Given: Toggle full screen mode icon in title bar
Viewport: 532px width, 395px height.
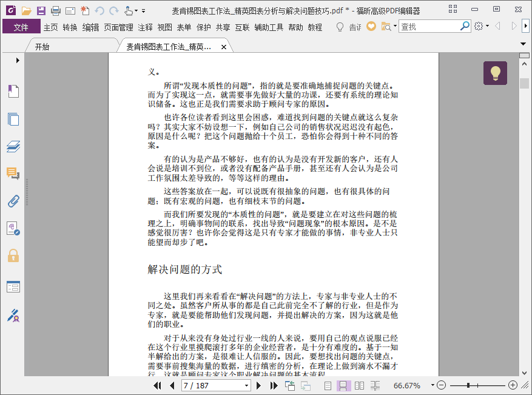Looking at the screenshot, I should coord(453,9).
